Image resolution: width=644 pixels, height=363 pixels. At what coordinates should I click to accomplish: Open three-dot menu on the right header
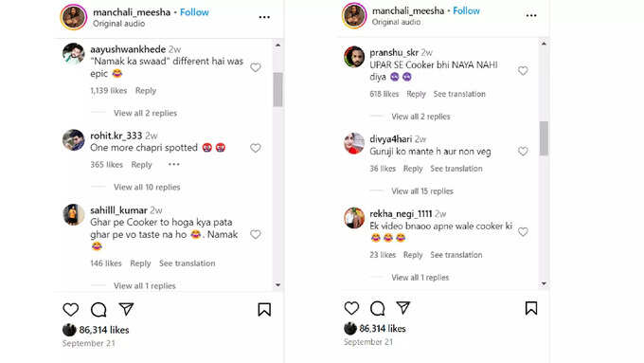pos(531,15)
